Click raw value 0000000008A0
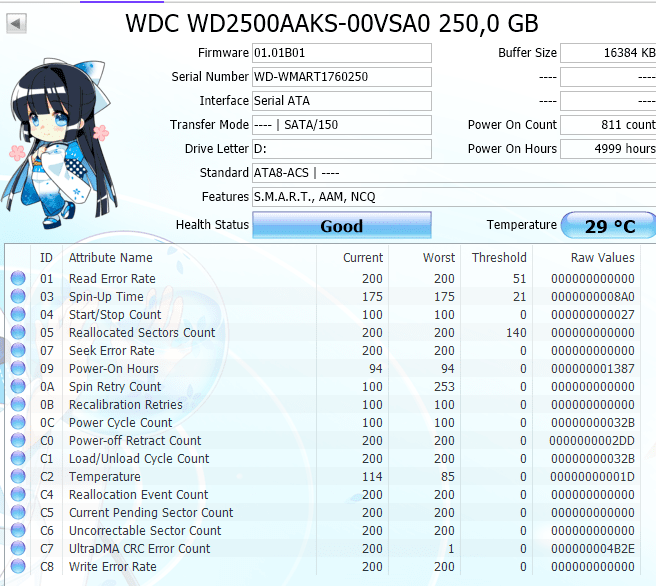 click(x=592, y=297)
